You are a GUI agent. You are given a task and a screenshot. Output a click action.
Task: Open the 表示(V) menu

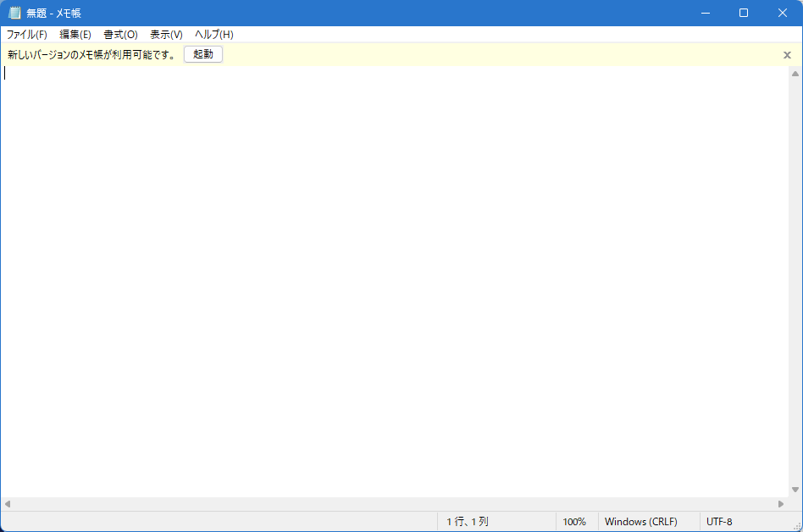(x=166, y=35)
